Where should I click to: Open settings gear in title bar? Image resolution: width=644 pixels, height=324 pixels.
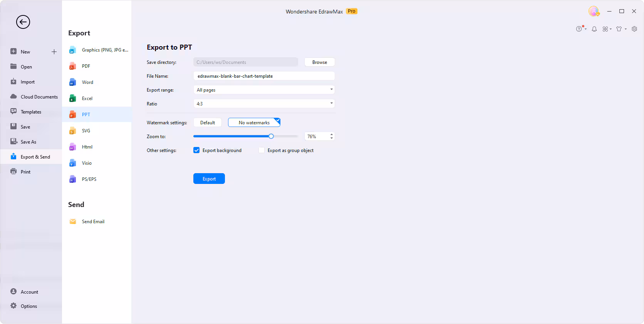[x=634, y=29]
